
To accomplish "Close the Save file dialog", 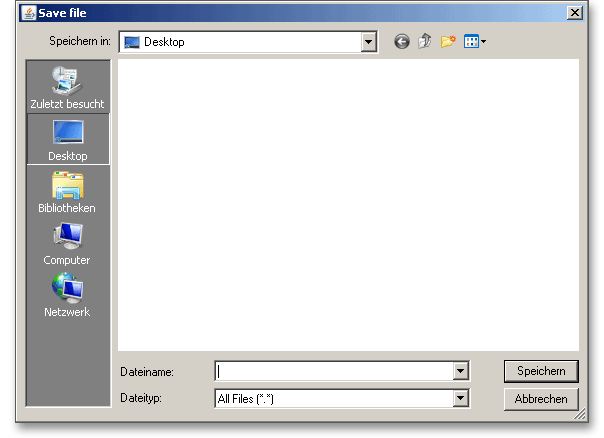I will 574,12.
